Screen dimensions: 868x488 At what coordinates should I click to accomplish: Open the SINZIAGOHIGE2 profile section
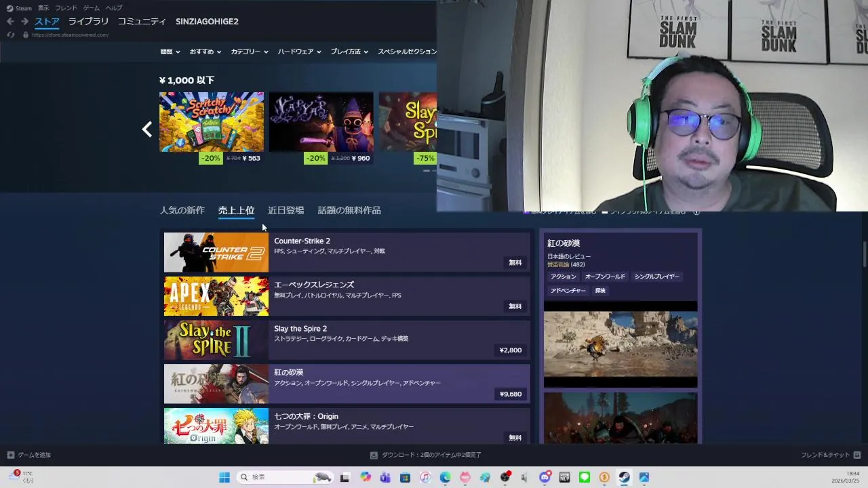click(x=207, y=22)
